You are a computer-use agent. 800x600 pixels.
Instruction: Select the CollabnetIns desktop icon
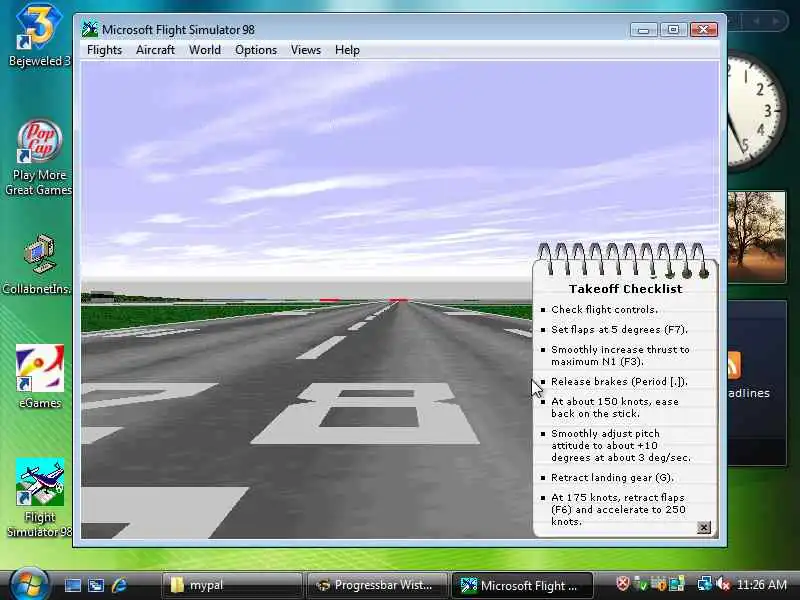pos(37,264)
